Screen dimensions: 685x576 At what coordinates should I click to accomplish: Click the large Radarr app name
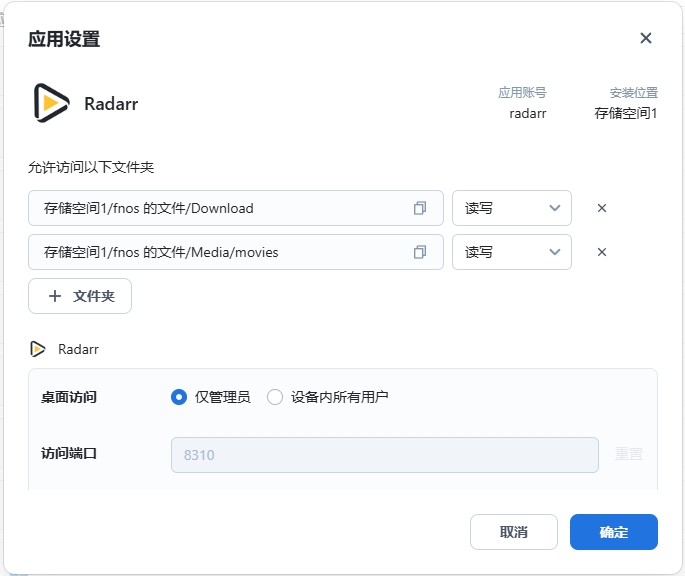point(111,104)
